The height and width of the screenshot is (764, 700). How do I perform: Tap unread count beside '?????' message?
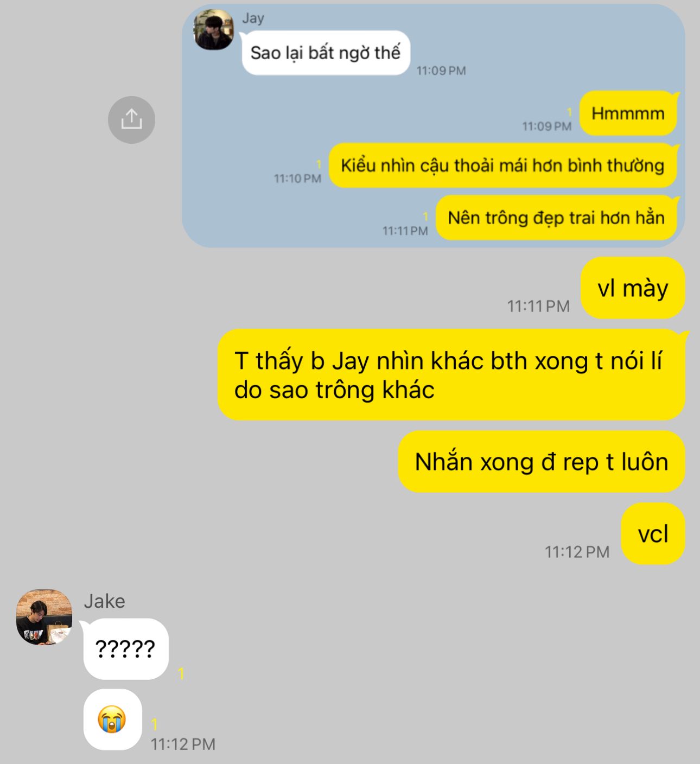tap(181, 674)
